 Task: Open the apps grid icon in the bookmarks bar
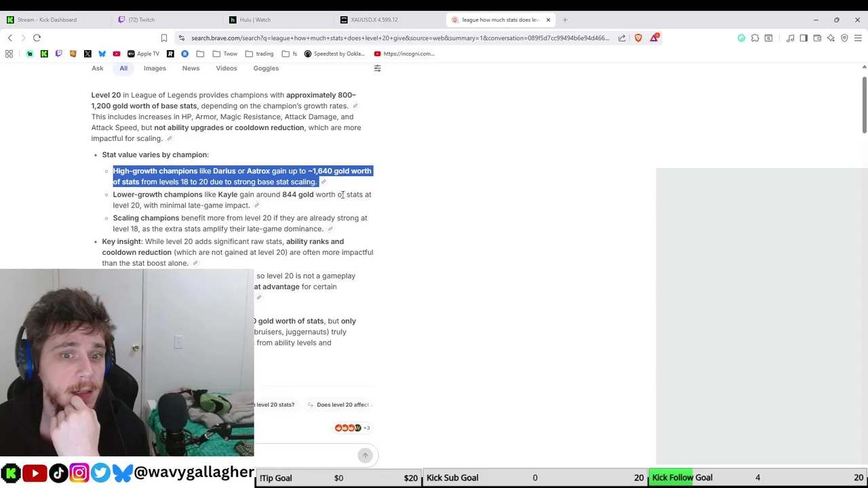click(x=9, y=54)
